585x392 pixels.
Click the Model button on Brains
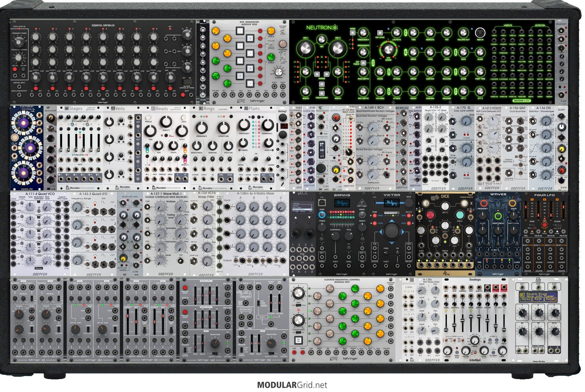pos(362,215)
